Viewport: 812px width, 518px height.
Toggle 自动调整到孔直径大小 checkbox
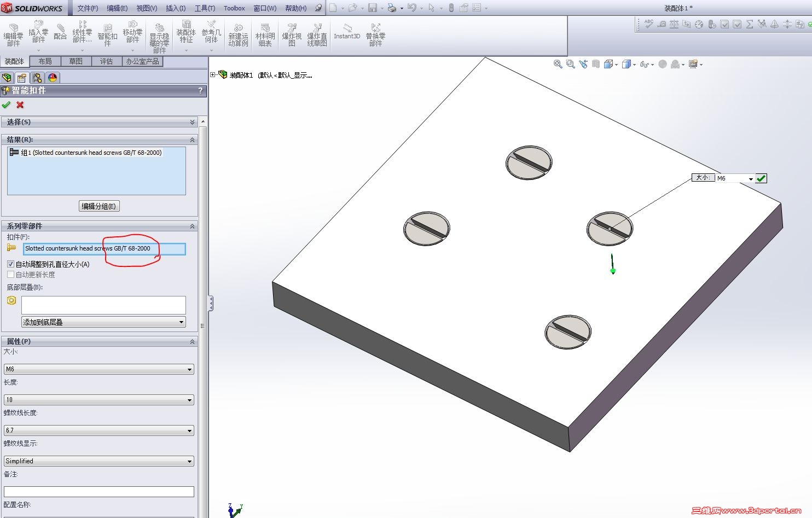click(x=10, y=264)
